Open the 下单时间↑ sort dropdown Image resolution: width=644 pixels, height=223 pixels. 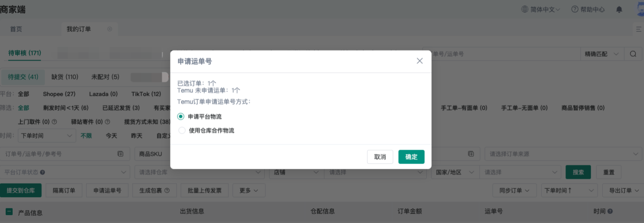(569, 190)
